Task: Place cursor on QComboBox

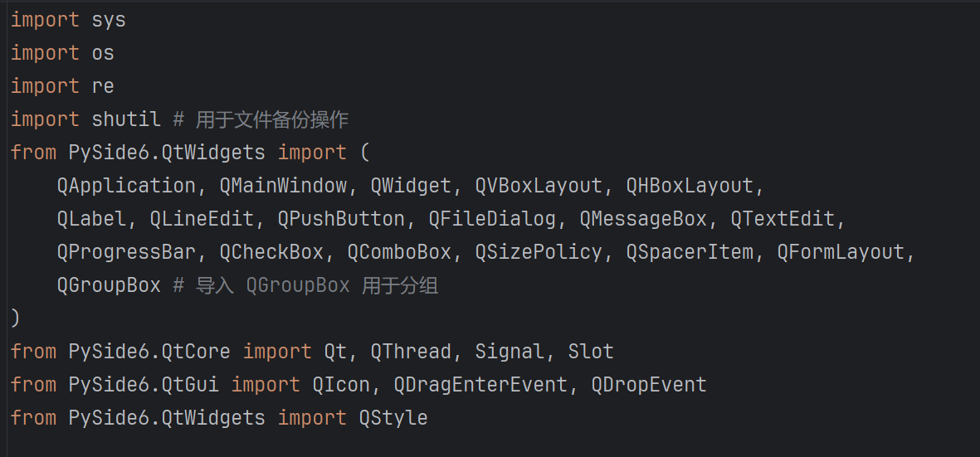Action: coord(399,252)
